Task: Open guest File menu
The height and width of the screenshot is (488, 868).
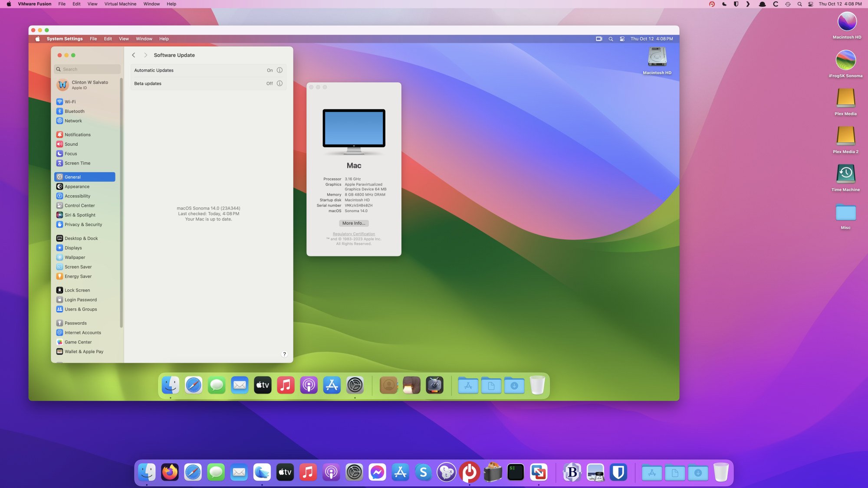Action: point(93,39)
